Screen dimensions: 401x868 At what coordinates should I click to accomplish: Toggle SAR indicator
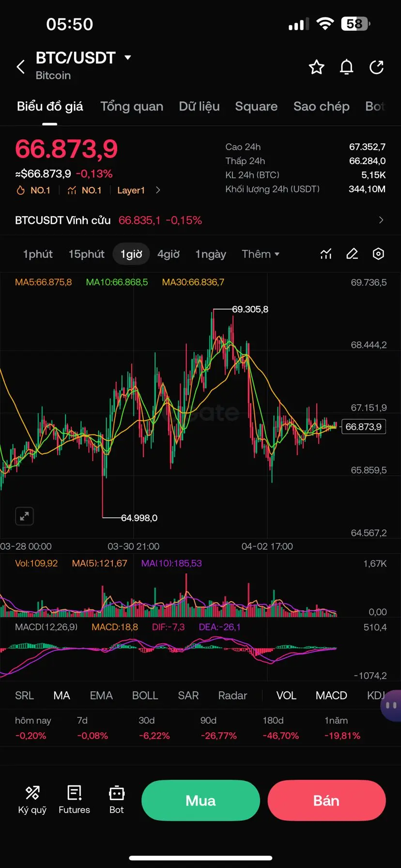188,696
